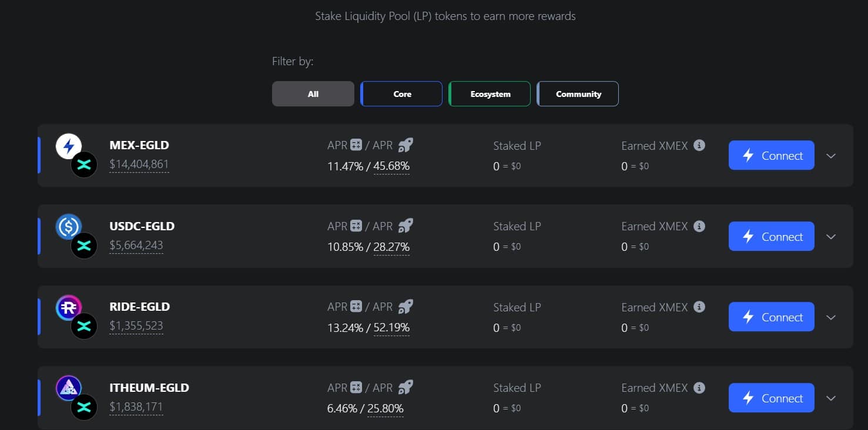Click the RIDE-EGLD token pair icon

tap(76, 317)
